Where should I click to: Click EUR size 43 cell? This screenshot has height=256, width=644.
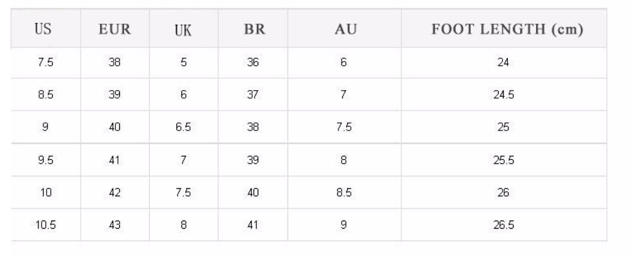[114, 225]
